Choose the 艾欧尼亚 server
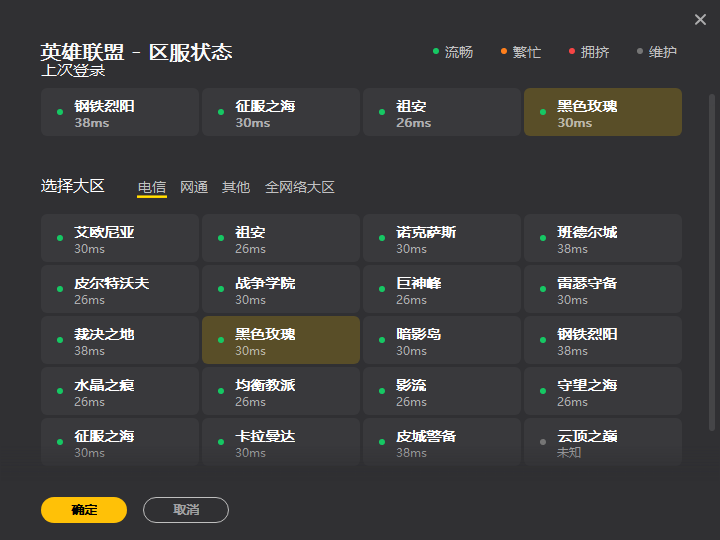Image resolution: width=720 pixels, height=540 pixels. coord(120,238)
